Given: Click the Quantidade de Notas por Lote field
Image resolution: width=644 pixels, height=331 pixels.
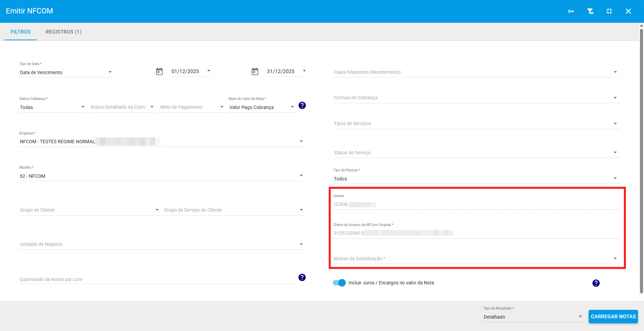Looking at the screenshot, I should coord(158,279).
